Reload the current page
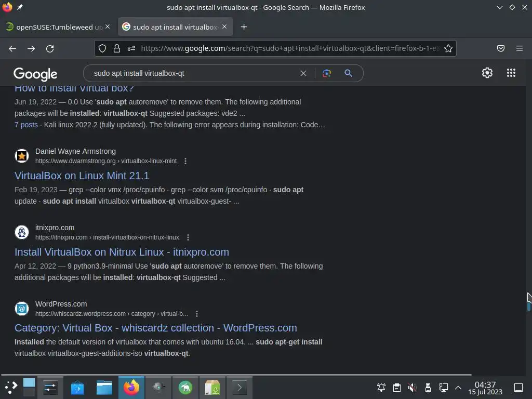Viewport: 532px width, 399px height. (50, 48)
